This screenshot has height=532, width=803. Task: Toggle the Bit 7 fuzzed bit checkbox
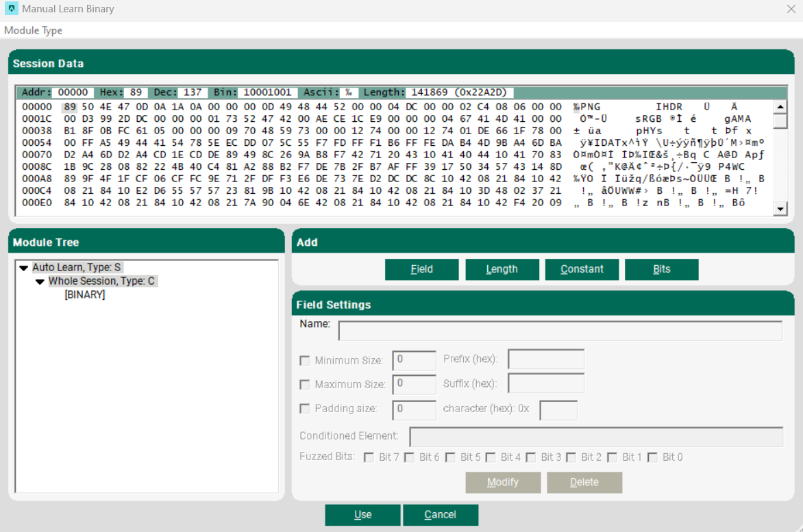pos(369,457)
